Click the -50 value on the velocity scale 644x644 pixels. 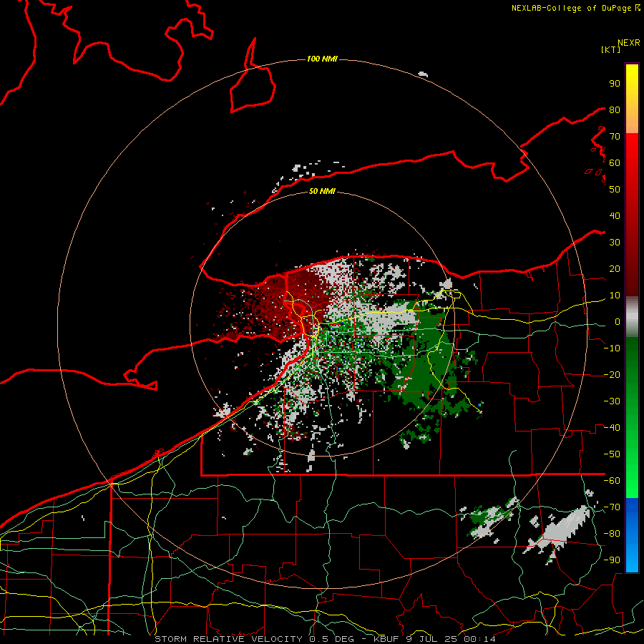click(612, 454)
